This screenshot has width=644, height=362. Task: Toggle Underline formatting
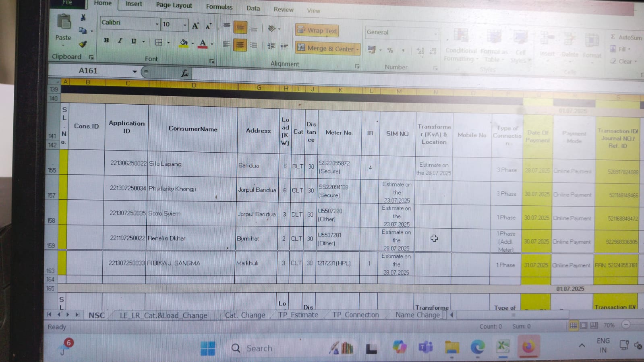[133, 41]
